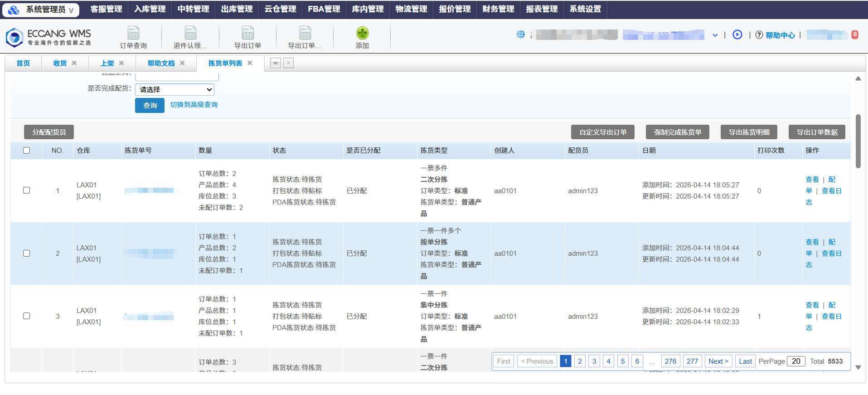Open the 出库管理 menu
Screen dimensions: 868x395
237,9
